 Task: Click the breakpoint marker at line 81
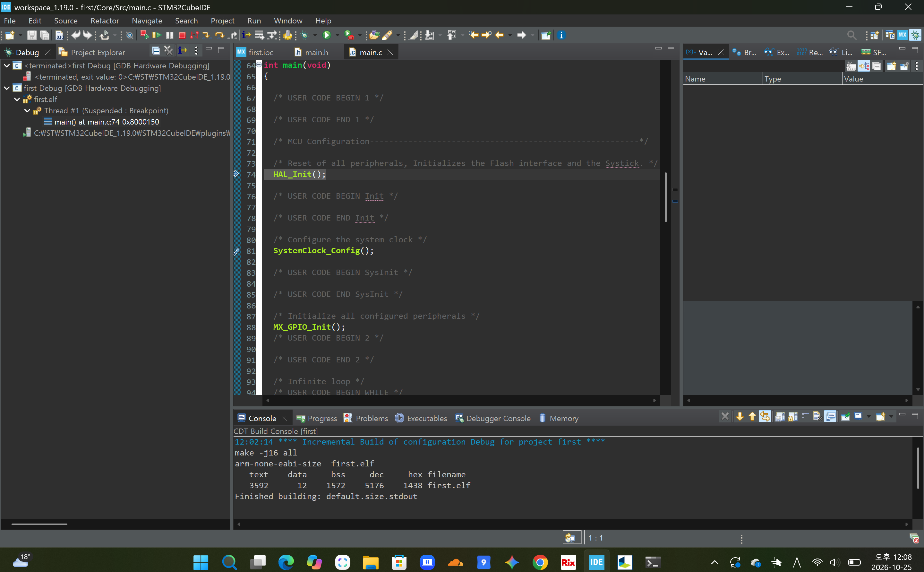[236, 251]
